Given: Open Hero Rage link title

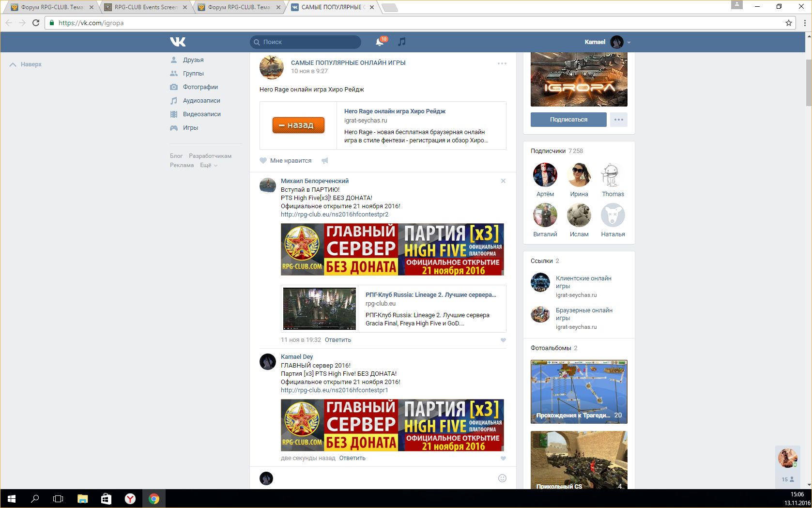Looking at the screenshot, I should [x=395, y=111].
